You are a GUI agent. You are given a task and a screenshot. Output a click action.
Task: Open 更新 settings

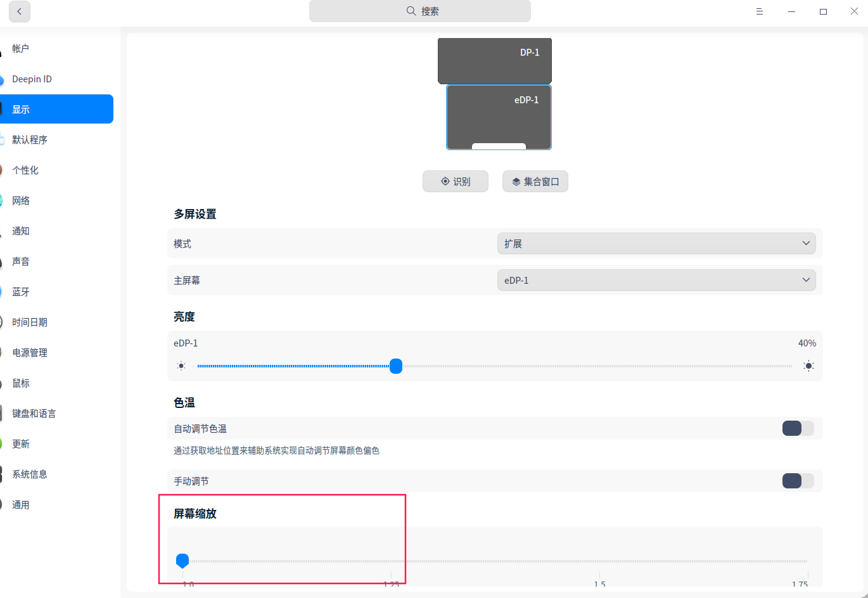coord(56,444)
